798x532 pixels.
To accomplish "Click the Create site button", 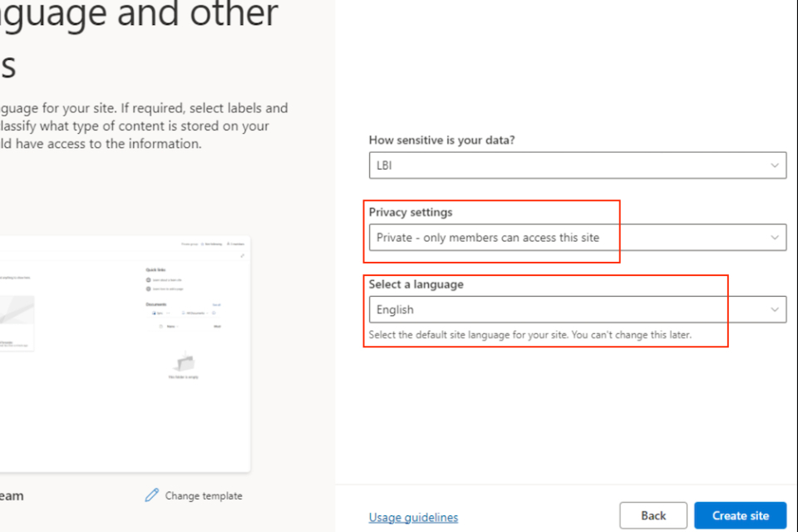I will point(740,515).
